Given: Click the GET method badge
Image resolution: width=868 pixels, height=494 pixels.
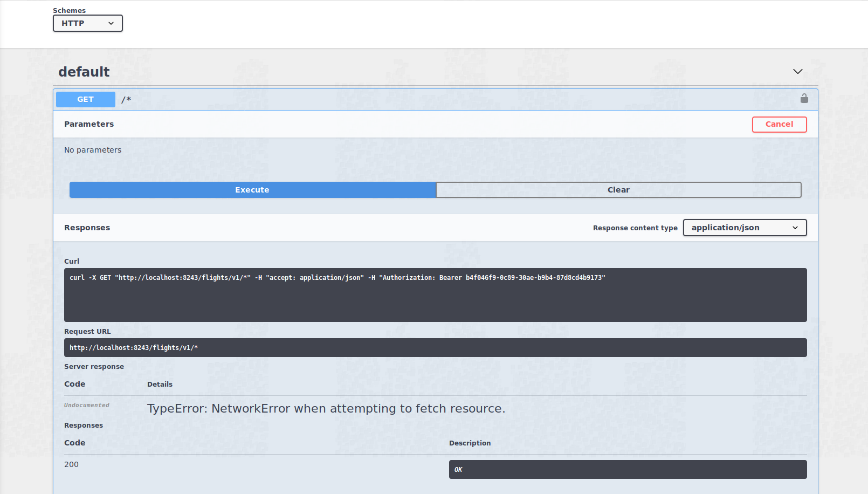Looking at the screenshot, I should click(x=85, y=99).
